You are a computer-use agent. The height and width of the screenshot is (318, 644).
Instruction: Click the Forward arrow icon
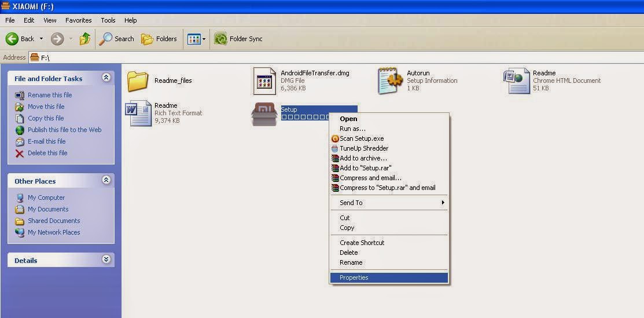click(x=57, y=39)
